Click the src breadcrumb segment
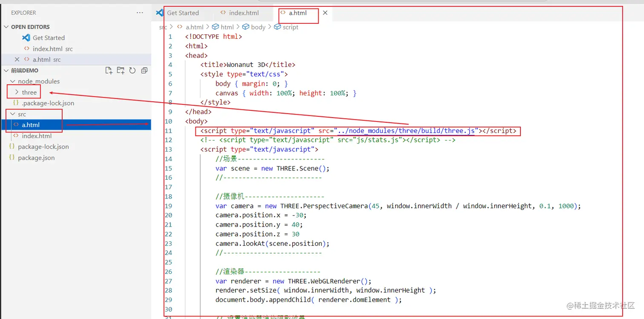The width and height of the screenshot is (644, 319). point(163,27)
